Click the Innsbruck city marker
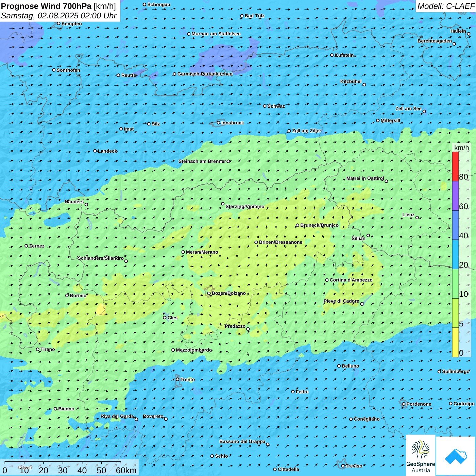The image size is (476, 476). coord(219,123)
